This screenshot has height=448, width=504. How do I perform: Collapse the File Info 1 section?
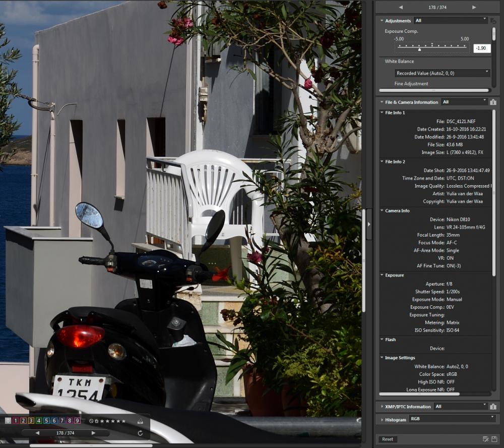pos(382,113)
